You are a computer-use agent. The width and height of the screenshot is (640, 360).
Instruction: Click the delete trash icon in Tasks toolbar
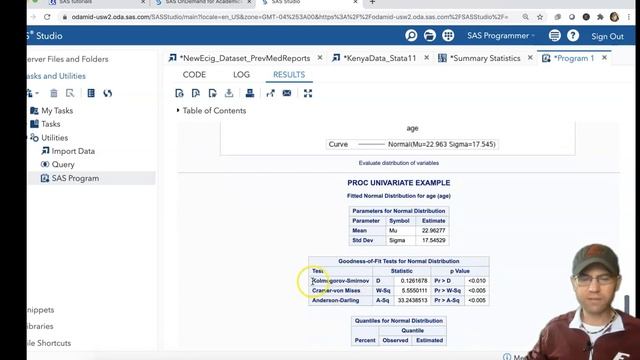53,93
